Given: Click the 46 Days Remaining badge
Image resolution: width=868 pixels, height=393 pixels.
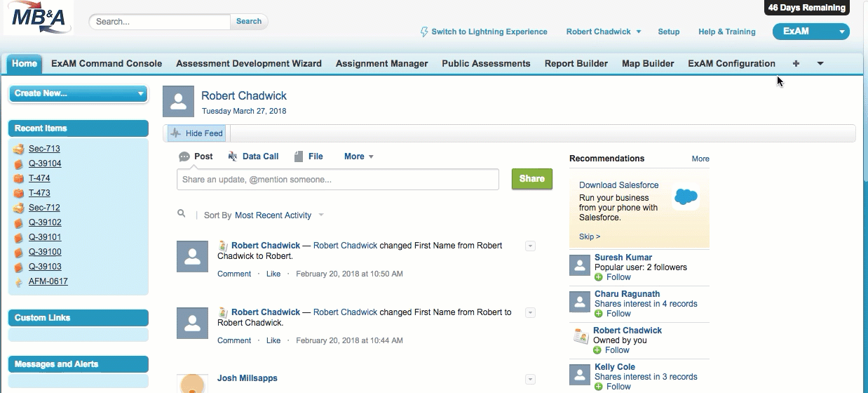Looking at the screenshot, I should click(806, 8).
